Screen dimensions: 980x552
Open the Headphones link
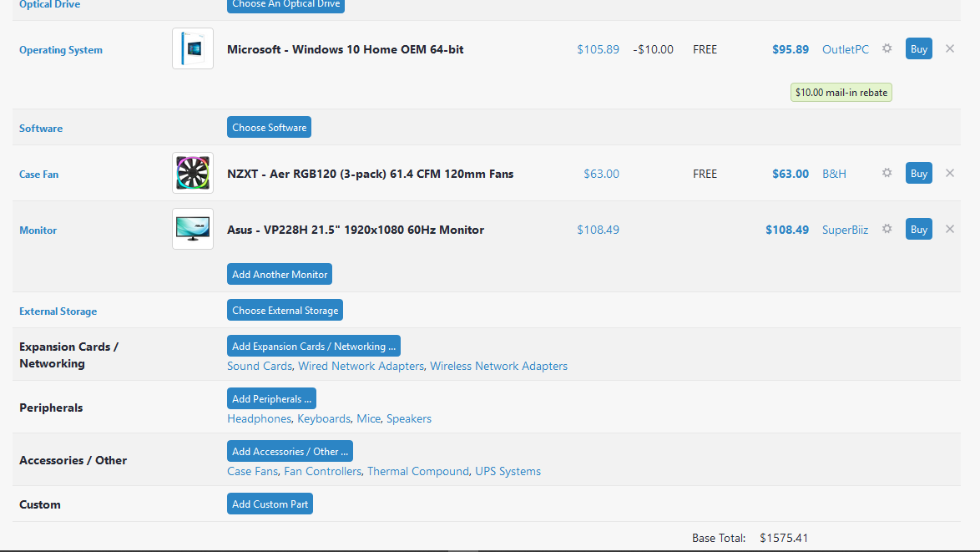(x=259, y=418)
